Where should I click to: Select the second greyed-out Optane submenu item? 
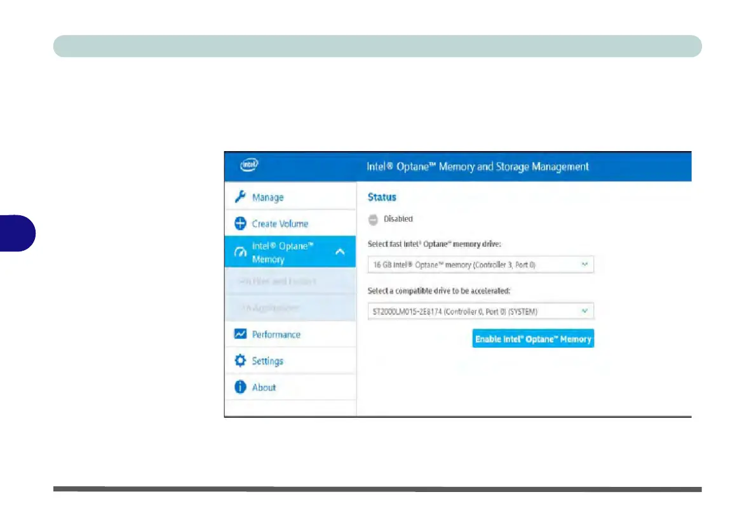click(290, 307)
